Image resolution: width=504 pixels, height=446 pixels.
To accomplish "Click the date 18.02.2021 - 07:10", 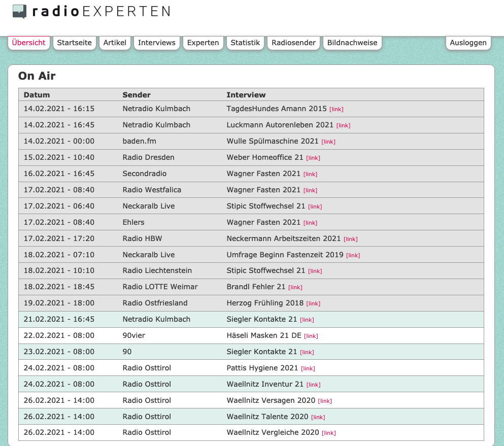I will pos(59,255).
